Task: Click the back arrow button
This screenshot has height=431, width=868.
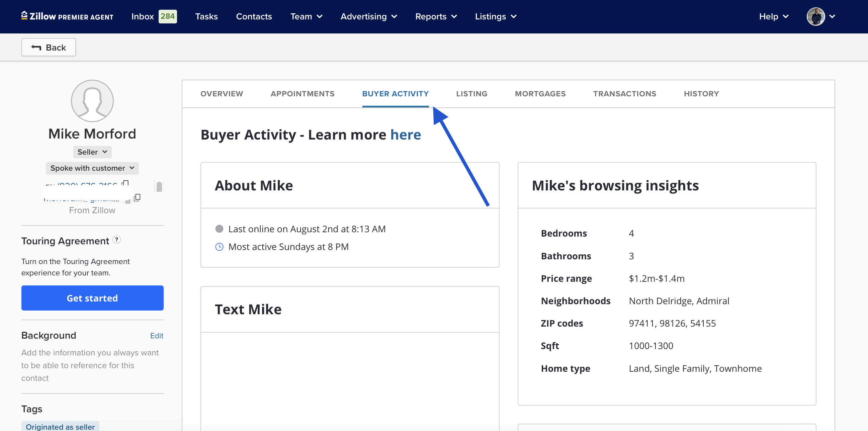Action: 49,47
